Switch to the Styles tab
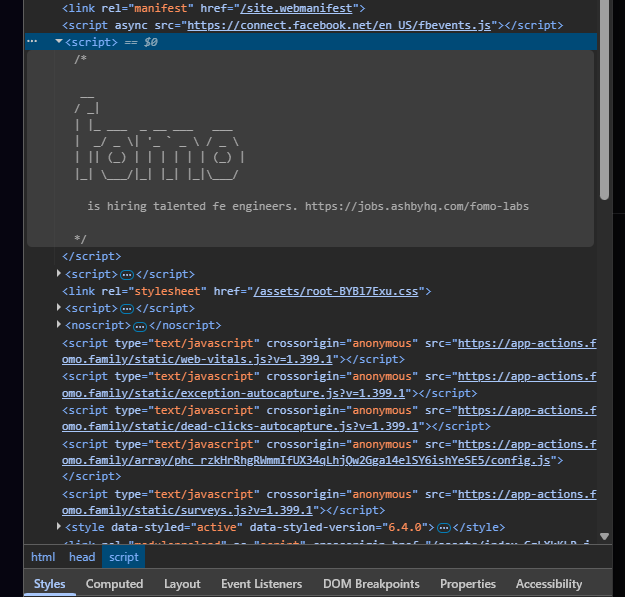The image size is (625, 597). [x=49, y=584]
